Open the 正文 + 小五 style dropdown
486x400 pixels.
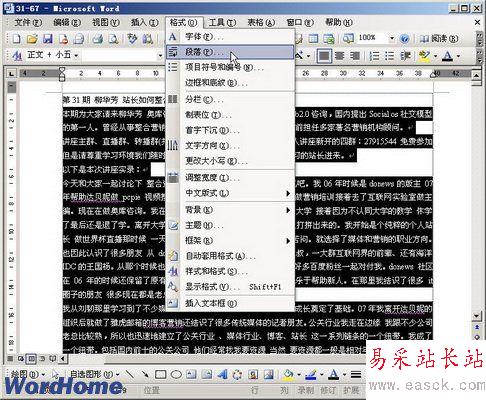76,55
